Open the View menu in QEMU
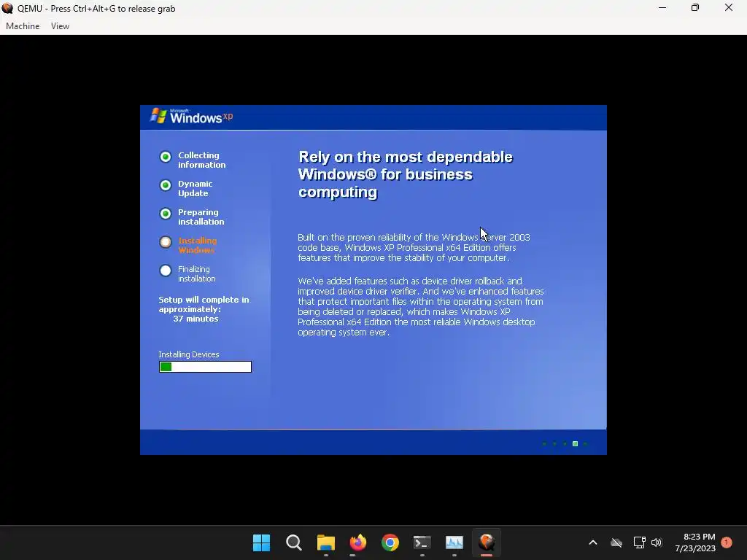Screen dimensions: 747x560 pyautogui.click(x=60, y=26)
